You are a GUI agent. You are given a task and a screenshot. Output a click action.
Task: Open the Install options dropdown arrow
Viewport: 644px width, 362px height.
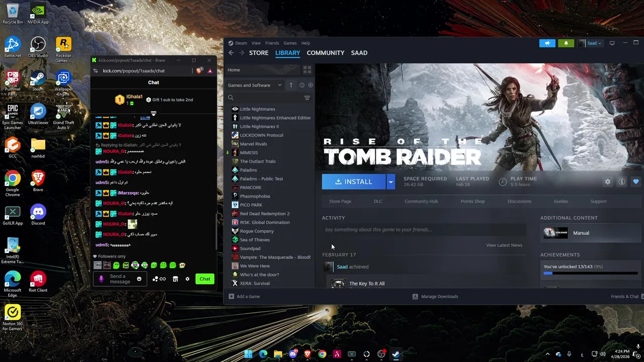coord(390,182)
